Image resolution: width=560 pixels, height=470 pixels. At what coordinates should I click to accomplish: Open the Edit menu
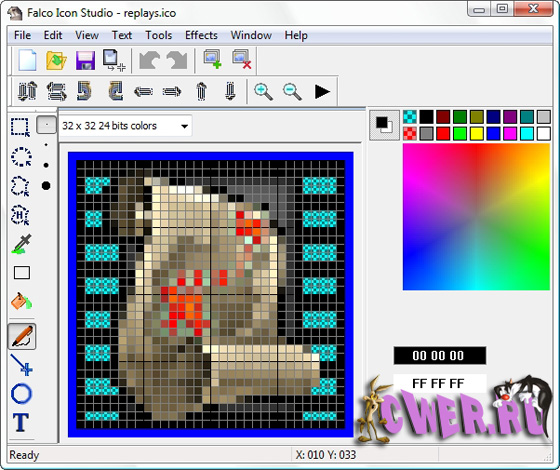click(x=53, y=35)
